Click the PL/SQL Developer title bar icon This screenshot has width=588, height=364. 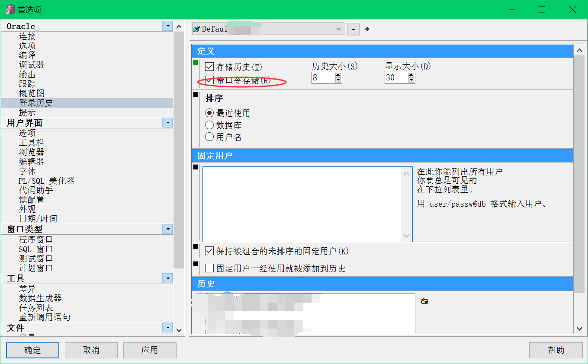click(10, 10)
